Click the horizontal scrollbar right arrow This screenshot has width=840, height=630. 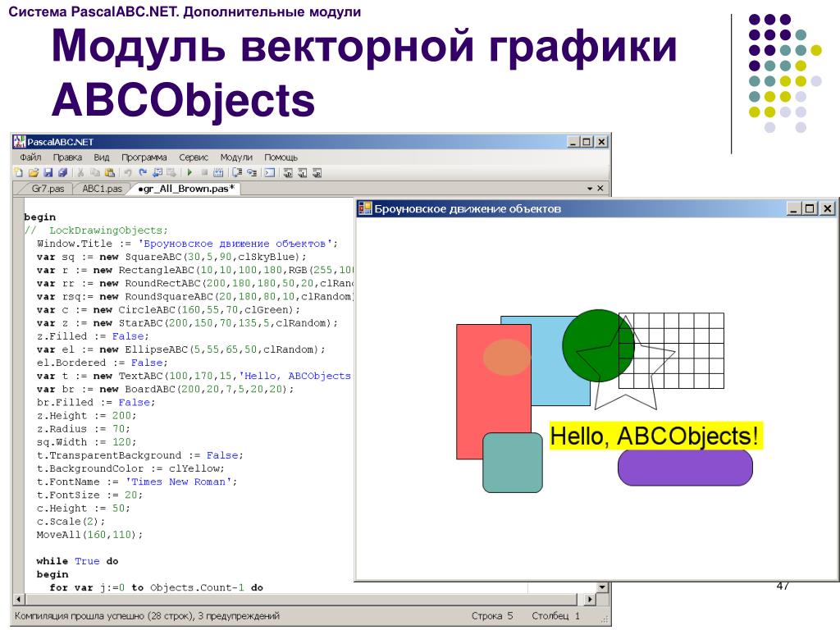click(x=590, y=599)
